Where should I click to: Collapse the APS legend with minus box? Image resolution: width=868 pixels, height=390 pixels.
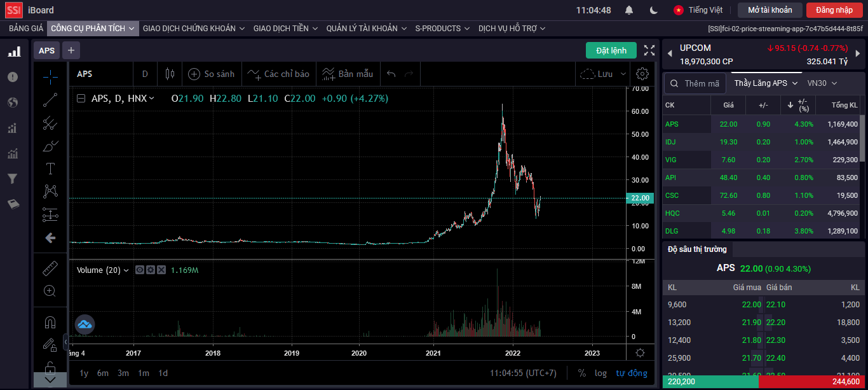[81, 99]
